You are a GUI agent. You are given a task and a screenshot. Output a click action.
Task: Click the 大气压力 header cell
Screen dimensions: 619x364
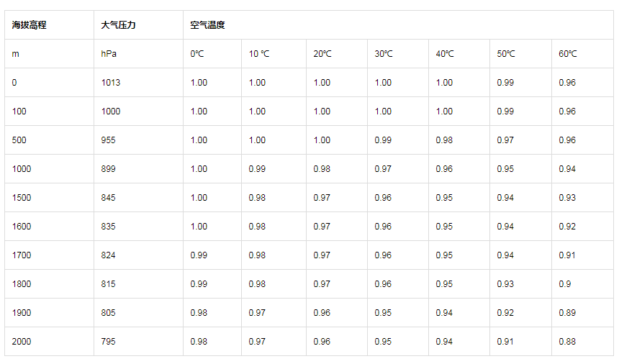click(x=139, y=25)
